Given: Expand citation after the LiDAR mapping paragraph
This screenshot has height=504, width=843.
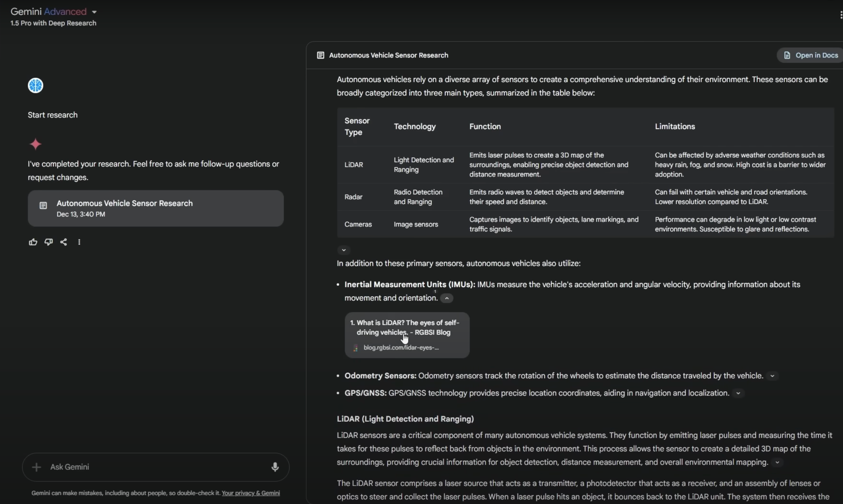Looking at the screenshot, I should tap(777, 463).
